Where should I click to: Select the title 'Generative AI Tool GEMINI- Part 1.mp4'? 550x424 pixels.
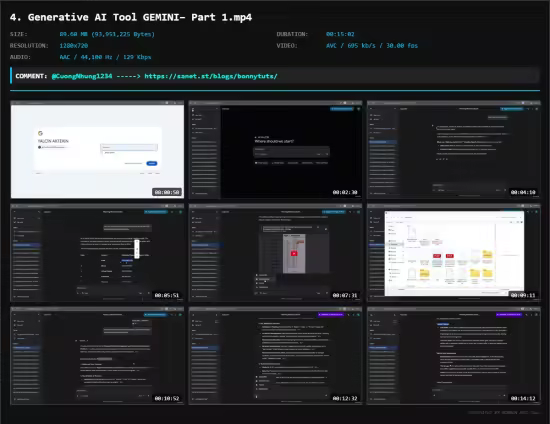(140, 17)
